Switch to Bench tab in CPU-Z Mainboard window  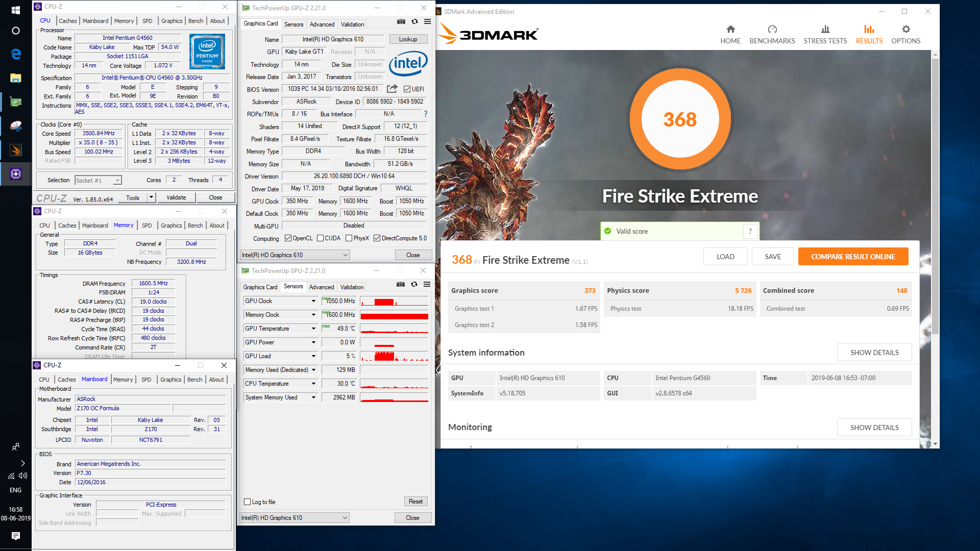pos(194,380)
